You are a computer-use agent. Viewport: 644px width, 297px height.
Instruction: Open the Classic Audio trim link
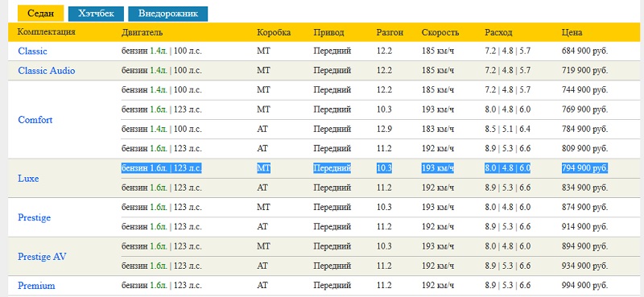coord(47,71)
